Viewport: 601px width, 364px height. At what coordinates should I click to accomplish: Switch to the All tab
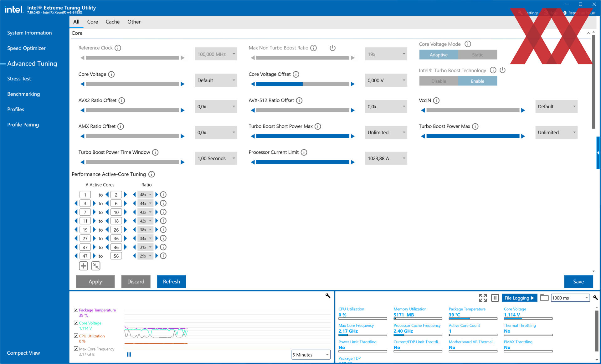click(x=76, y=22)
